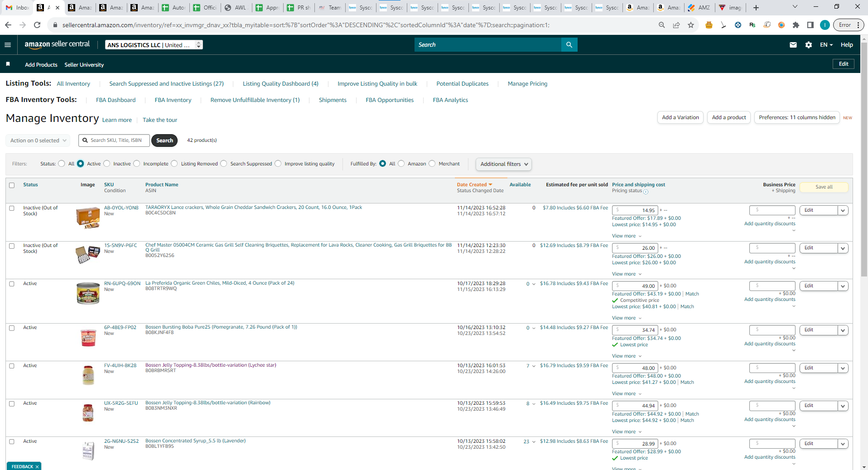Click the header Search input field
The height and width of the screenshot is (470, 868).
488,45
